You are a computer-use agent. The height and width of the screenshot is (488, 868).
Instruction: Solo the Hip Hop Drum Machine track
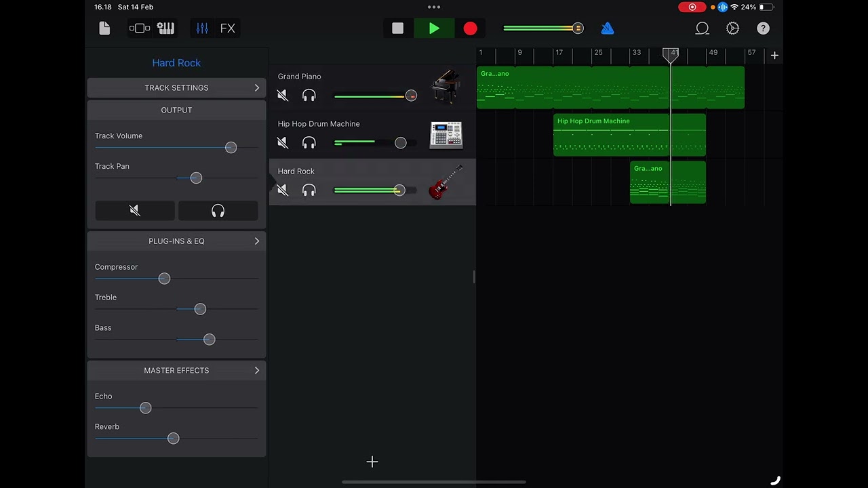(x=309, y=143)
